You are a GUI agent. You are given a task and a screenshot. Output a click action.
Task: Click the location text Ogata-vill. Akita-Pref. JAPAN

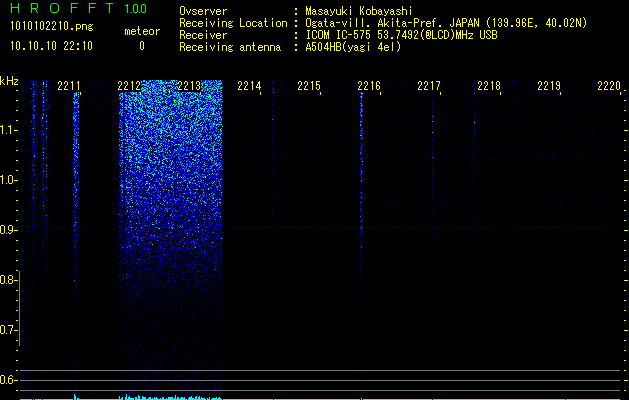[392, 23]
